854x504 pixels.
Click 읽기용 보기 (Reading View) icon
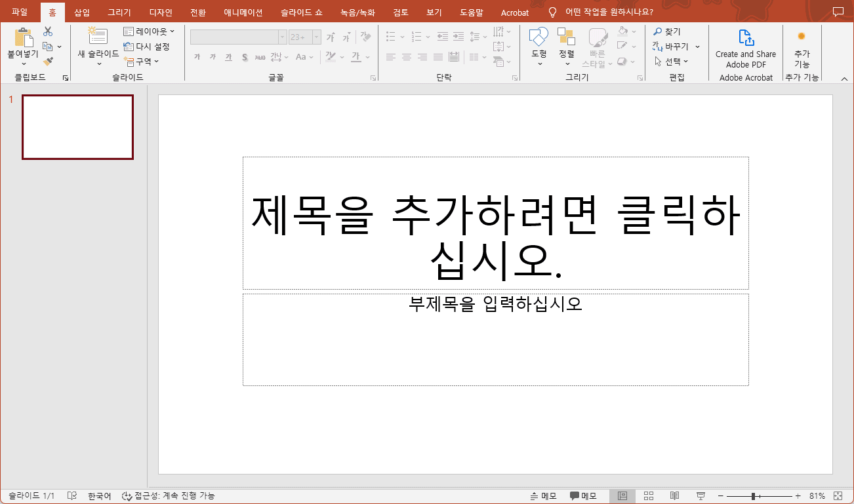pos(674,495)
